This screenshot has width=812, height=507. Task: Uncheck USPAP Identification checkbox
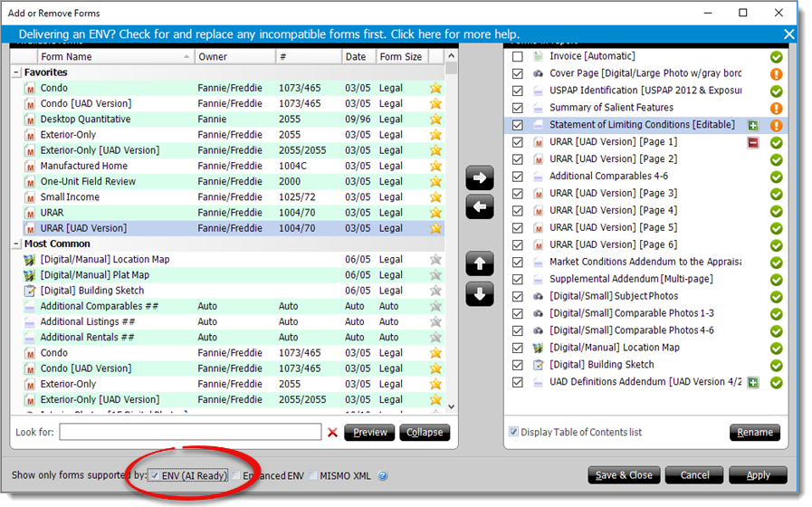pos(517,91)
